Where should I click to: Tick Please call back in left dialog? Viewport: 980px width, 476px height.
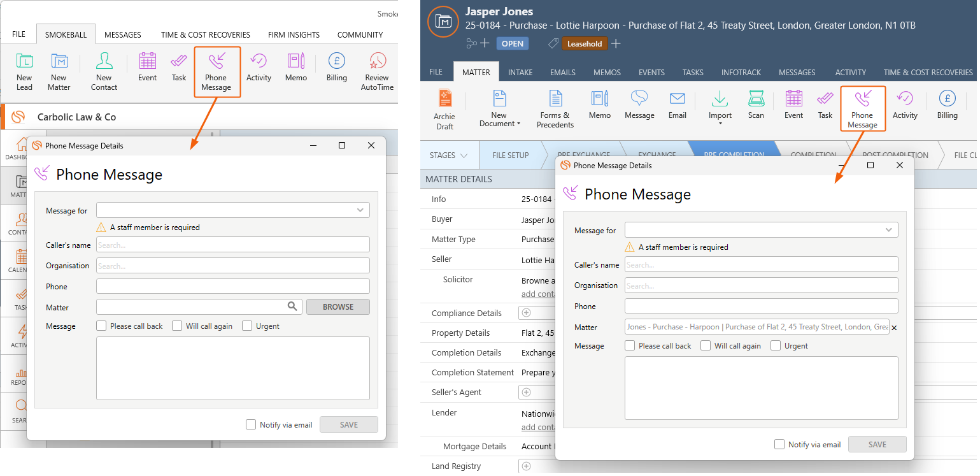101,326
